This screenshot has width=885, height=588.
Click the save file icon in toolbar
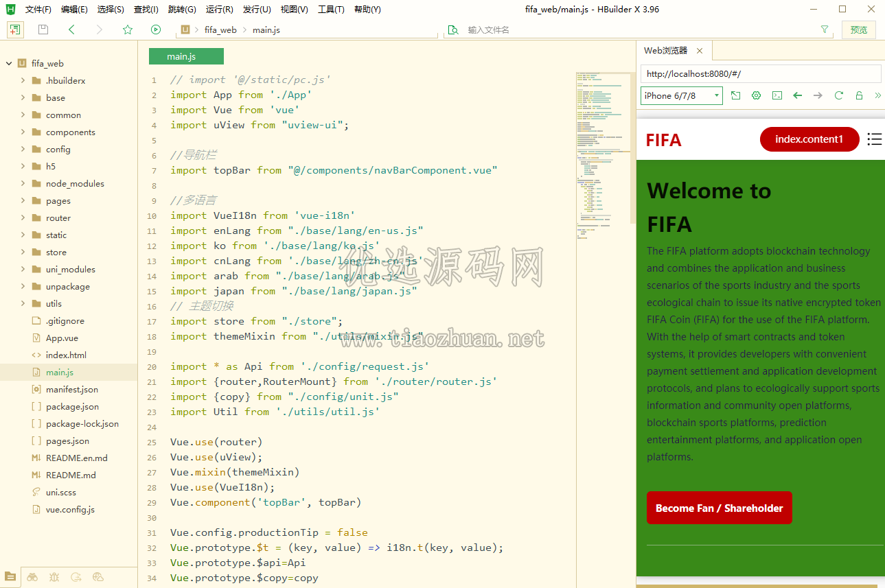(43, 30)
